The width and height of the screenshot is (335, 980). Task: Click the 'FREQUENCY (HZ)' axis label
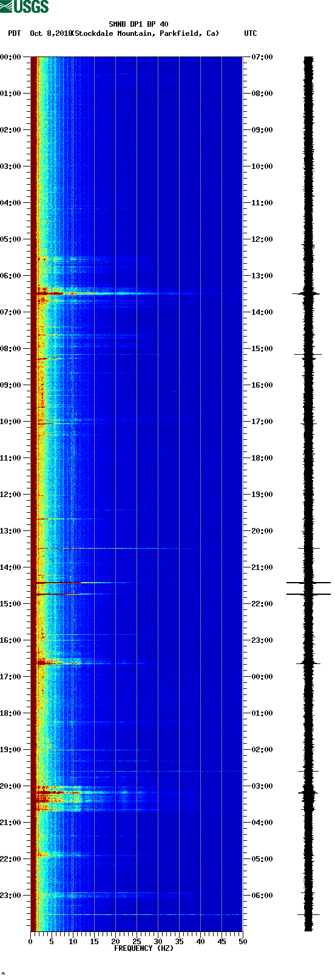click(144, 948)
